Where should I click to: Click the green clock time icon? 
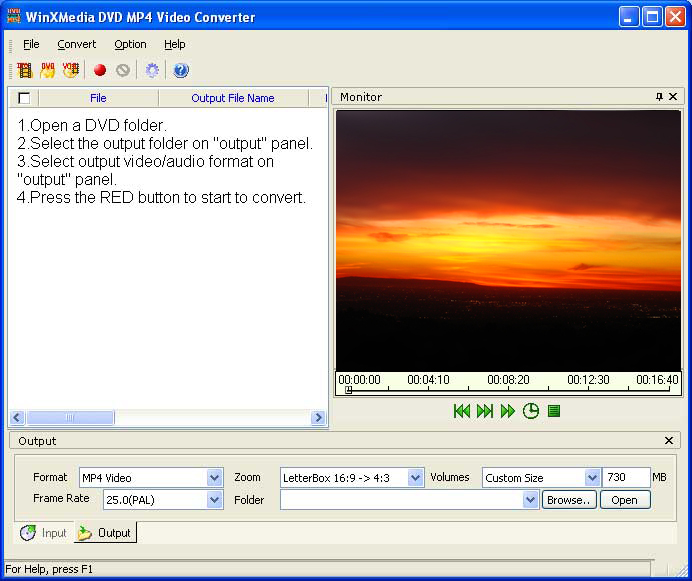[x=531, y=411]
